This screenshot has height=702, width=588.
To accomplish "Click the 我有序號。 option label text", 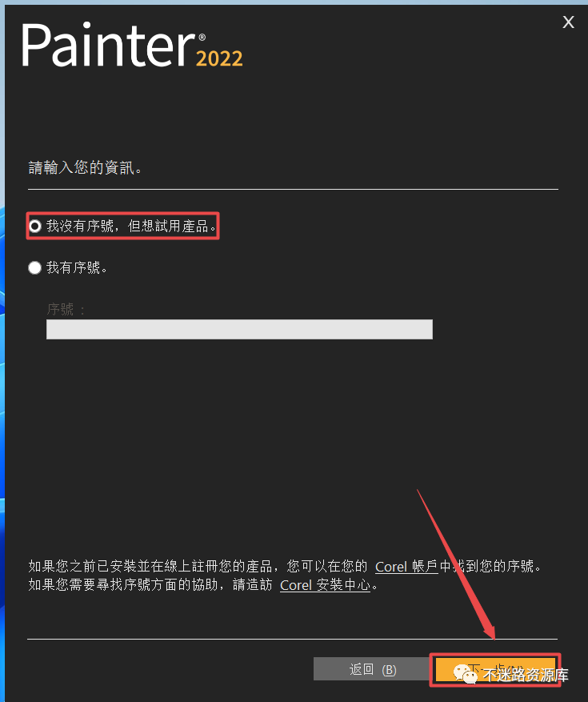I will [x=77, y=267].
